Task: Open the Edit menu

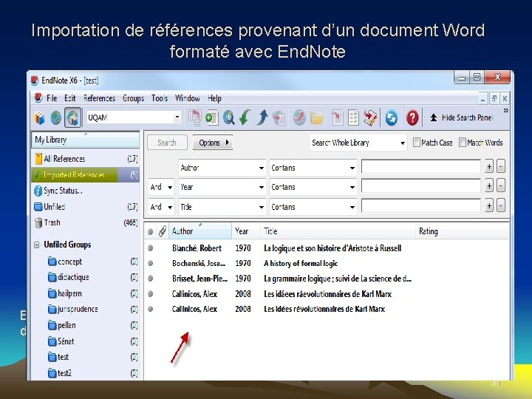Action: click(70, 98)
